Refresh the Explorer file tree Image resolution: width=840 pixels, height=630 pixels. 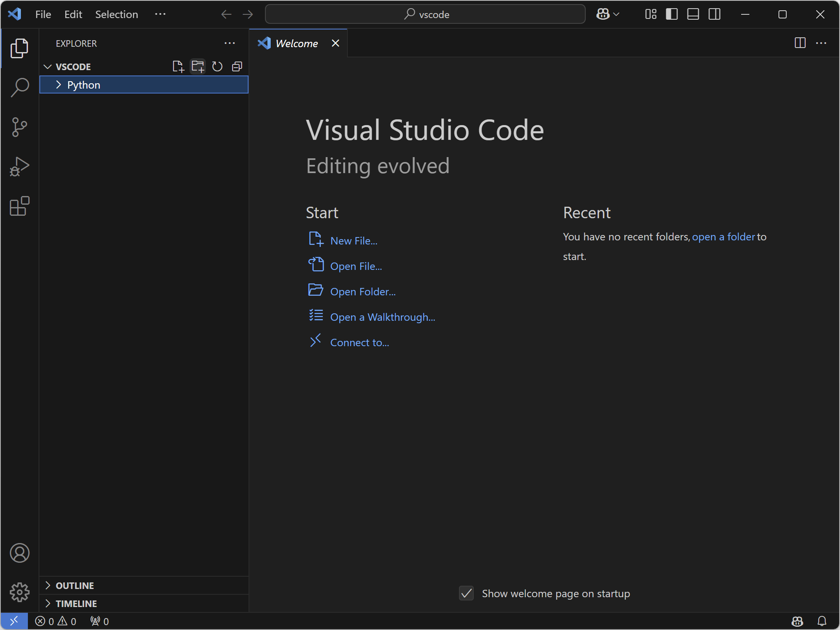click(x=217, y=66)
